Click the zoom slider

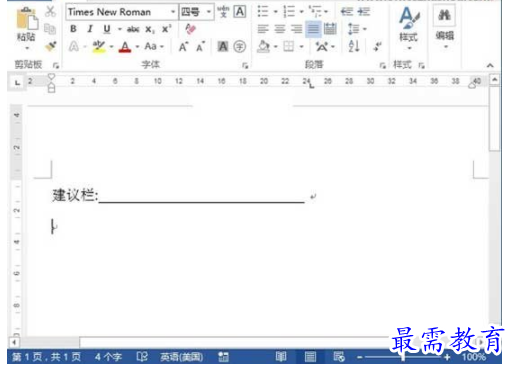point(403,358)
